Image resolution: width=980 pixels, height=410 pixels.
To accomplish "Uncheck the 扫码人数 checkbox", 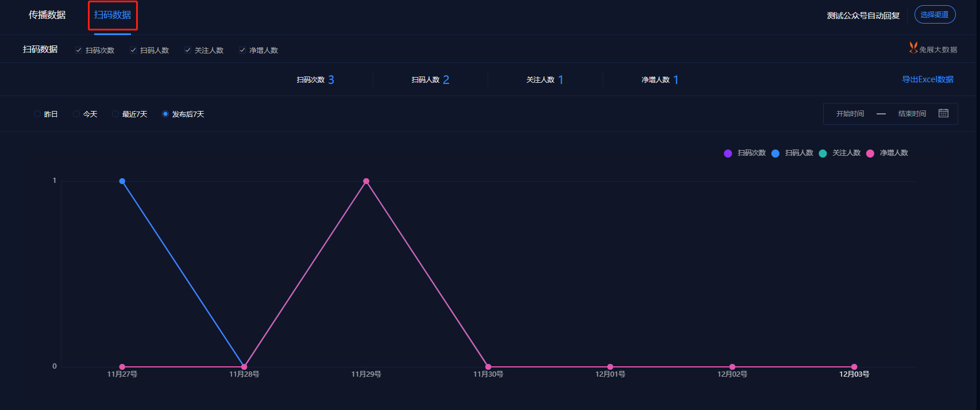I will [133, 50].
